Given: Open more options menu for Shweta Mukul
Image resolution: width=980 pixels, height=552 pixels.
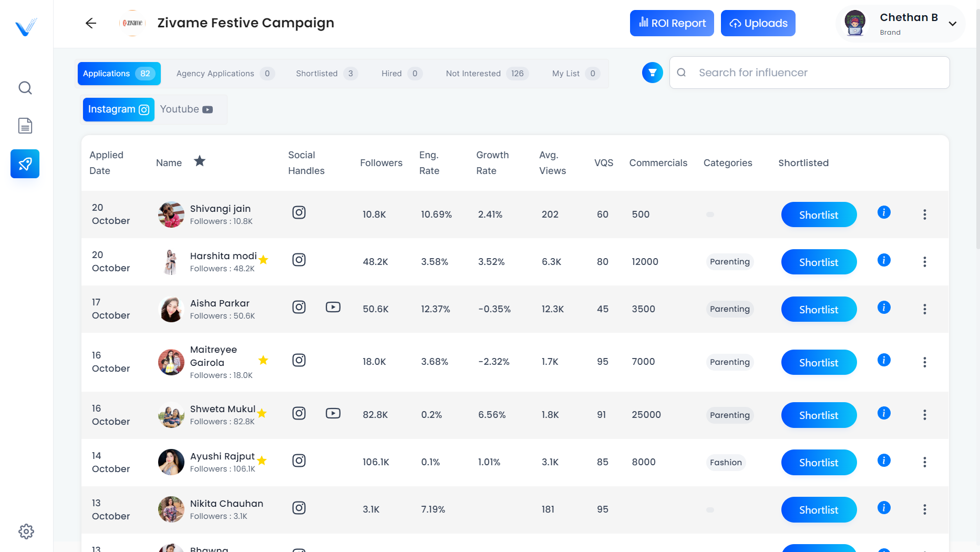Looking at the screenshot, I should point(925,415).
